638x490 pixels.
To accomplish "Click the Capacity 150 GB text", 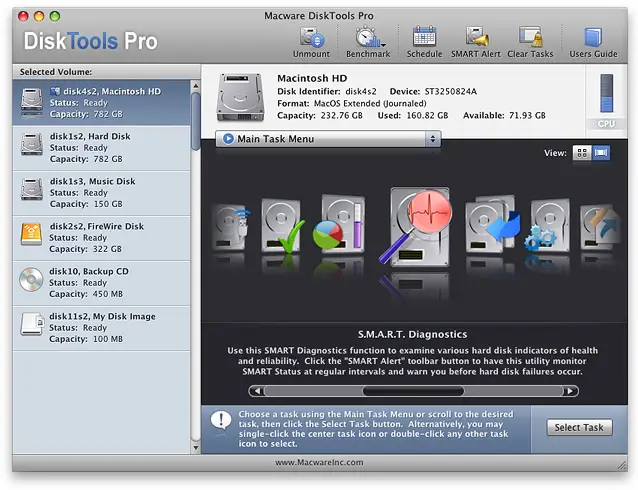I will coord(86,204).
